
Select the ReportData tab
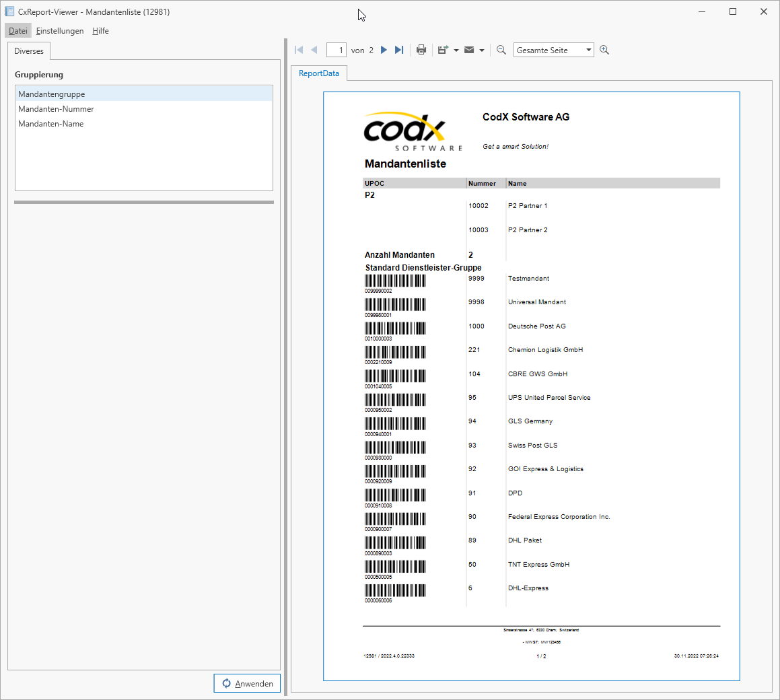(x=319, y=73)
